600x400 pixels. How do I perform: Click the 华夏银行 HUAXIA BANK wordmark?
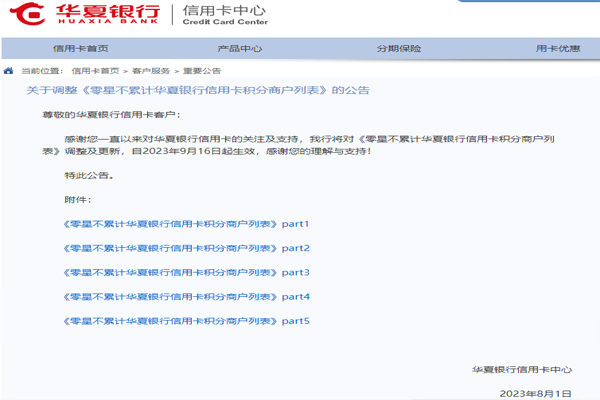coord(108,15)
